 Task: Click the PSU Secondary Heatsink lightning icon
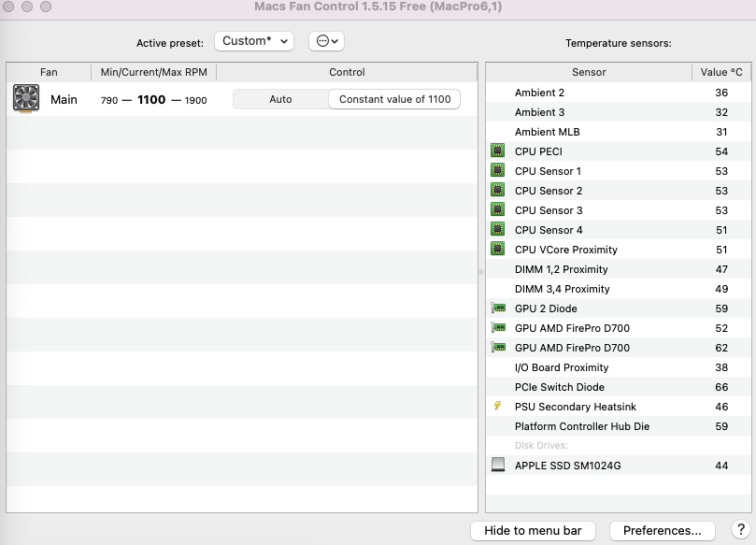coord(497,406)
